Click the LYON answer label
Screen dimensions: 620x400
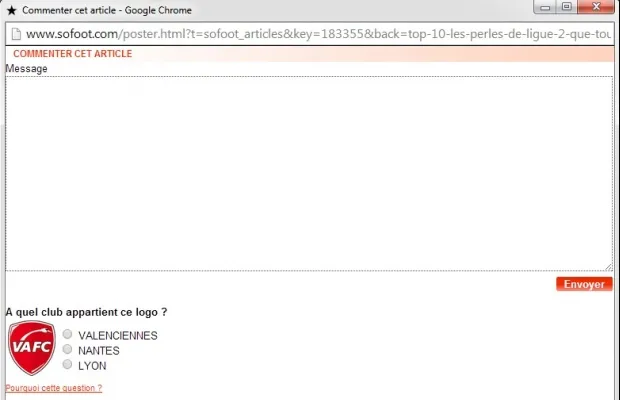tap(92, 366)
